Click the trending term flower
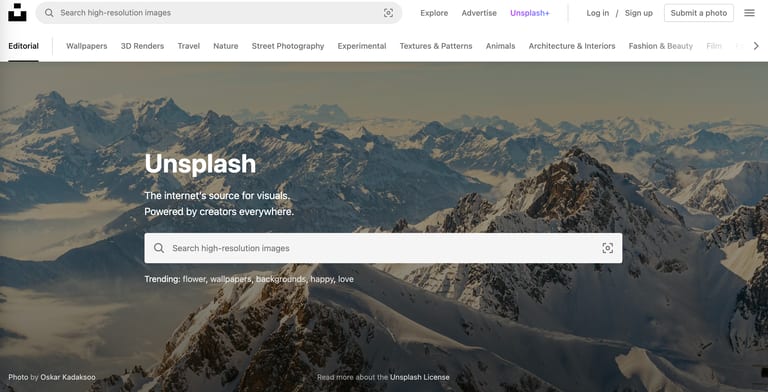The height and width of the screenshot is (392, 768). click(194, 279)
